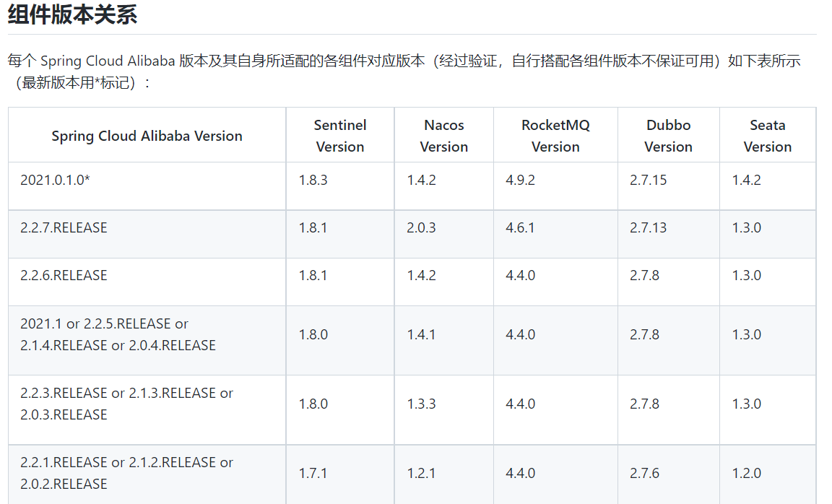This screenshot has height=504, width=832.
Task: Click RocketMQ value 4.4.0 in 2.2.3.RELEASE row
Action: pyautogui.click(x=521, y=404)
